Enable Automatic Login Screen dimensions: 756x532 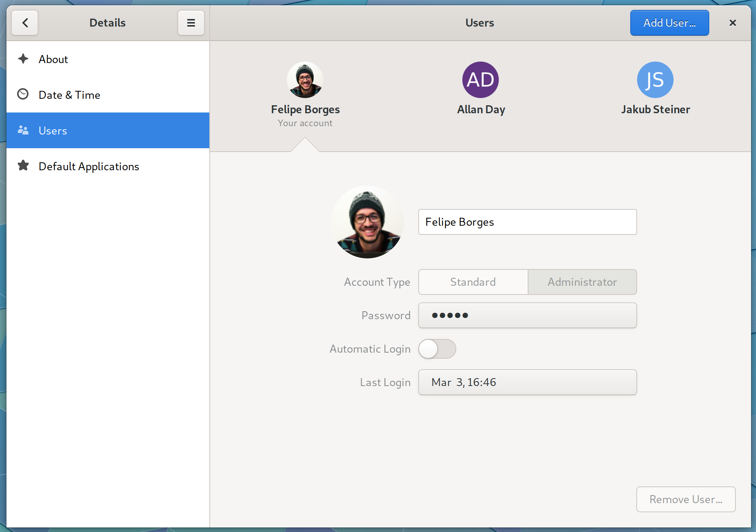pos(437,348)
